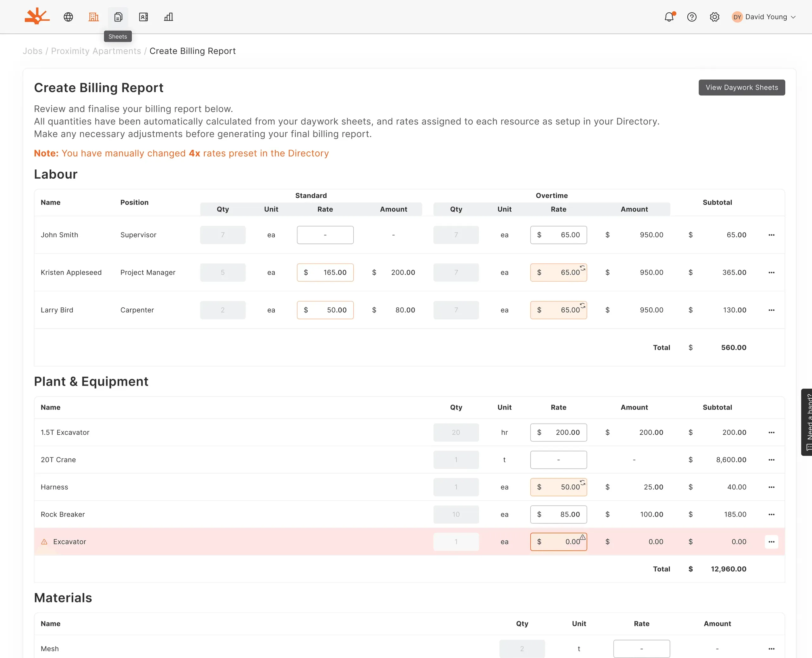Edit John Smith overtime rate field
This screenshot has height=658, width=812.
pos(559,235)
